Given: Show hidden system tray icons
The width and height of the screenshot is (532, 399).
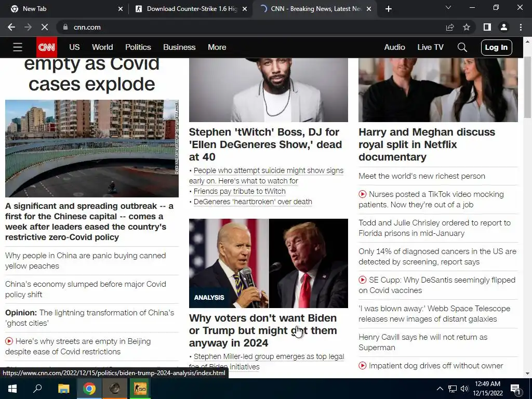Looking at the screenshot, I should (x=440, y=389).
